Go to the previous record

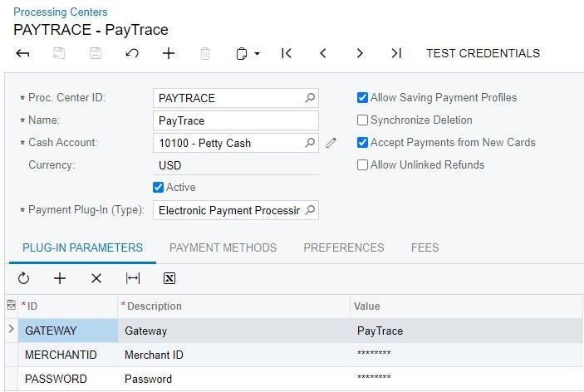(x=323, y=54)
